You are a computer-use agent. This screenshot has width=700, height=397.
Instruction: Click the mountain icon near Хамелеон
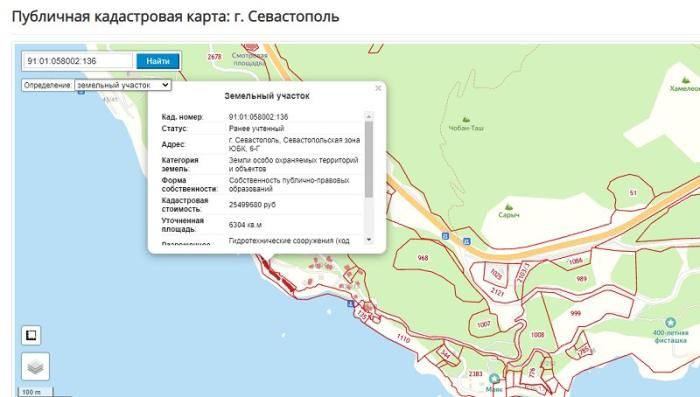coord(686,80)
